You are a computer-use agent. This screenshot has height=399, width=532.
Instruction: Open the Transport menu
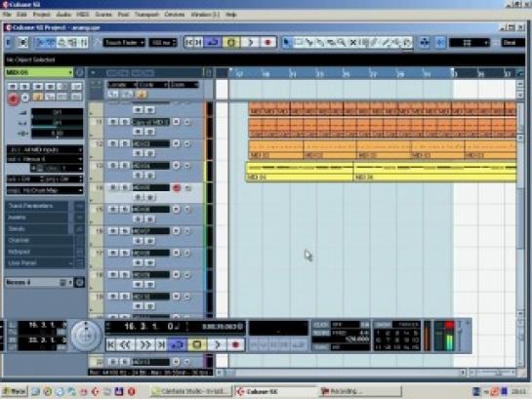(x=146, y=15)
